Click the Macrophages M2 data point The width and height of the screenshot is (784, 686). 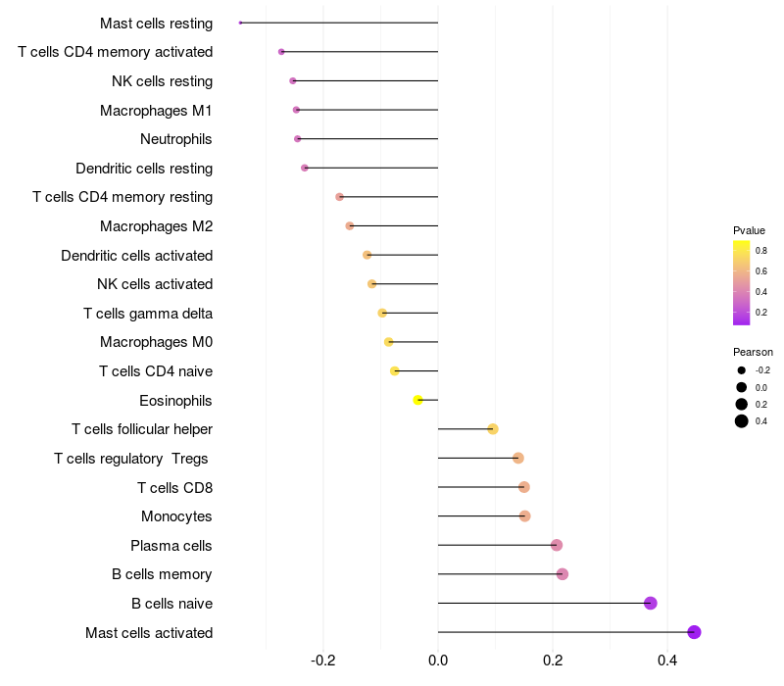(x=350, y=226)
